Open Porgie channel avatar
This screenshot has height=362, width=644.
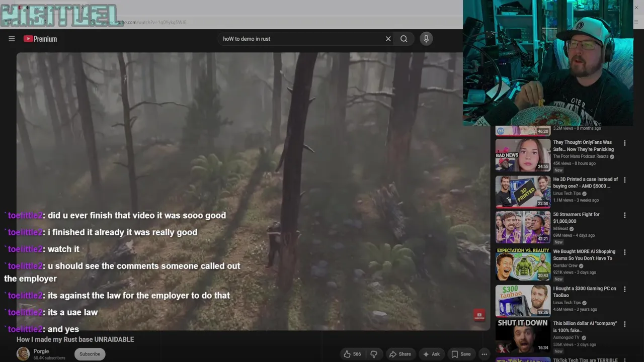pyautogui.click(x=23, y=354)
